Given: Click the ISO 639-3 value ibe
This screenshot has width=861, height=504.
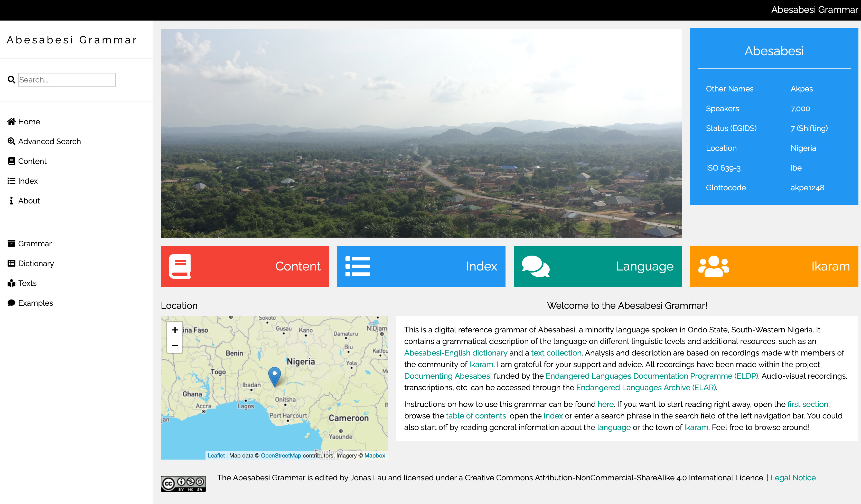Looking at the screenshot, I should point(796,168).
